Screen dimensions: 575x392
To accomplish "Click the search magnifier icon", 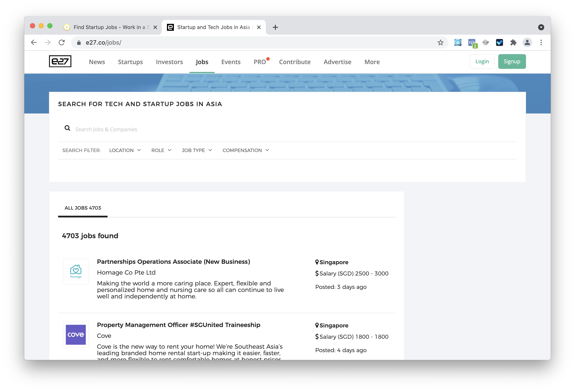I will coord(67,128).
